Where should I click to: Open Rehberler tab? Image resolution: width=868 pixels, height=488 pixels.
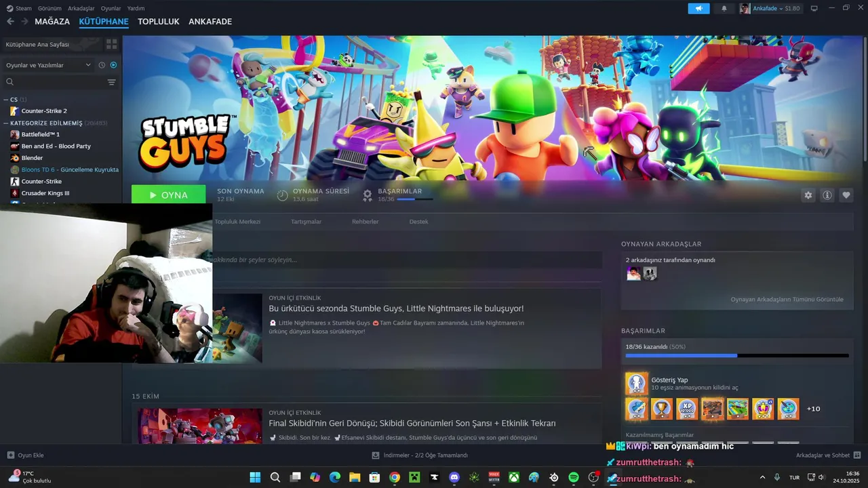pos(366,222)
